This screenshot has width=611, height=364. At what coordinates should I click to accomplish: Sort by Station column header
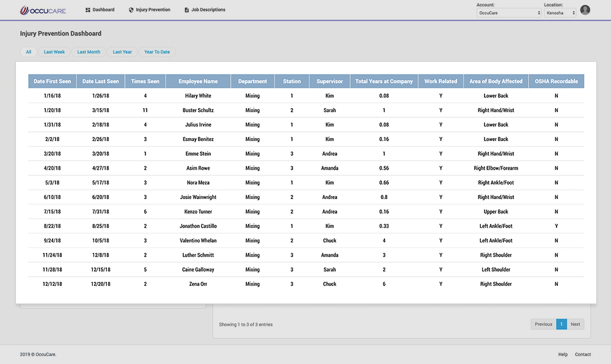click(292, 81)
